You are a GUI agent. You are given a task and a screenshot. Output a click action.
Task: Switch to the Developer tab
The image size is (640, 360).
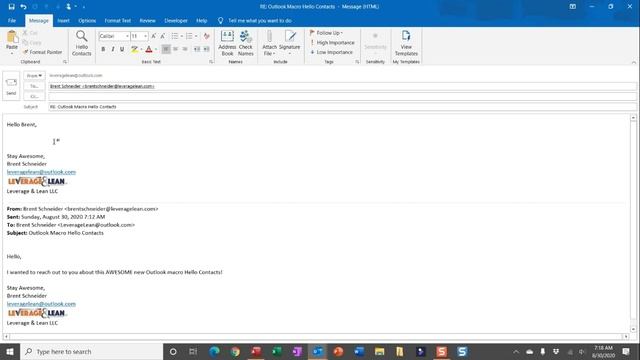tap(176, 20)
